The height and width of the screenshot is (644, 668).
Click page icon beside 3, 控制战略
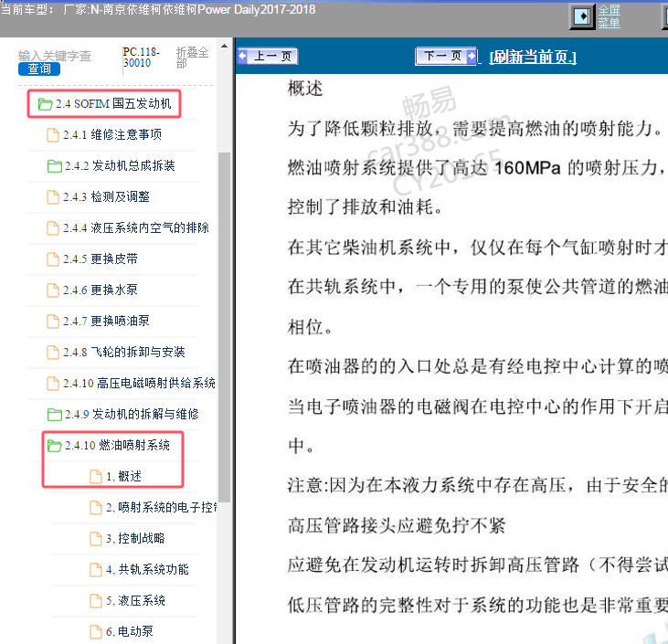pyautogui.click(x=96, y=539)
